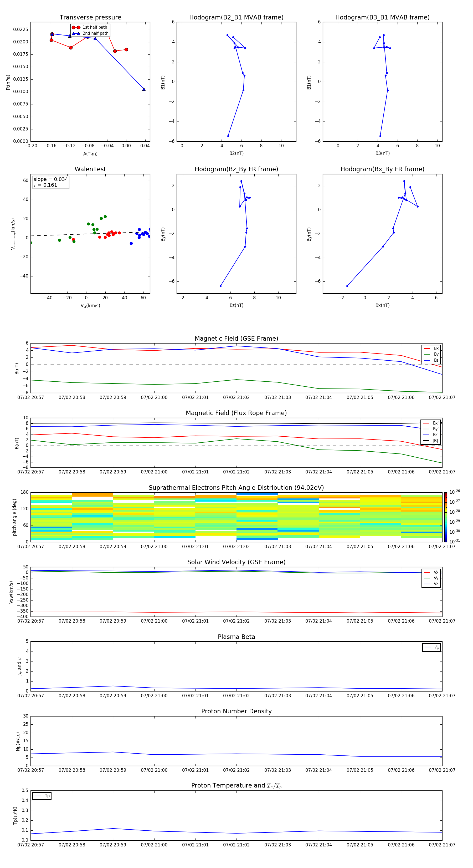This screenshot has height=868, width=473.
Task: Click the 'Pt(nPa)' y-axis label
Action: (8, 82)
